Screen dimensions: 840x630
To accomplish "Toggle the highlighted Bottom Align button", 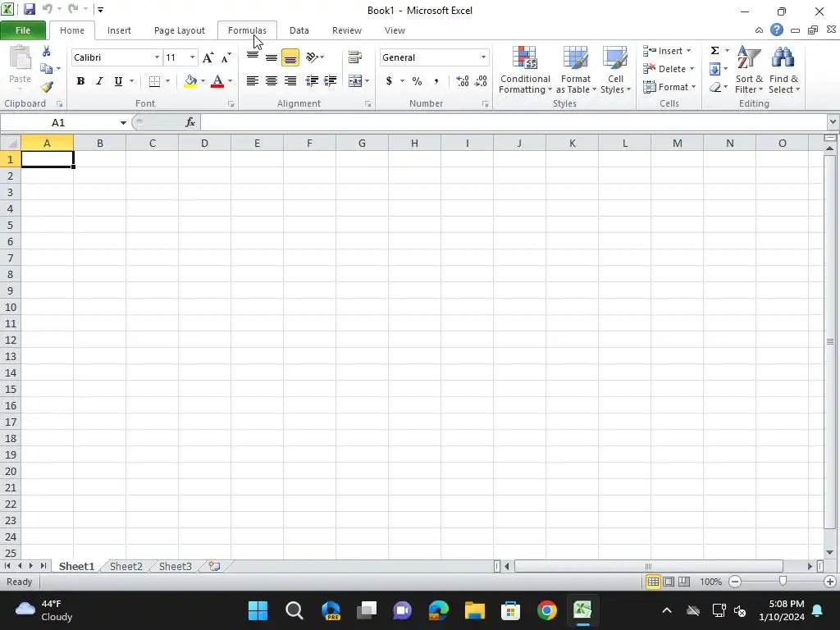I will tap(290, 57).
